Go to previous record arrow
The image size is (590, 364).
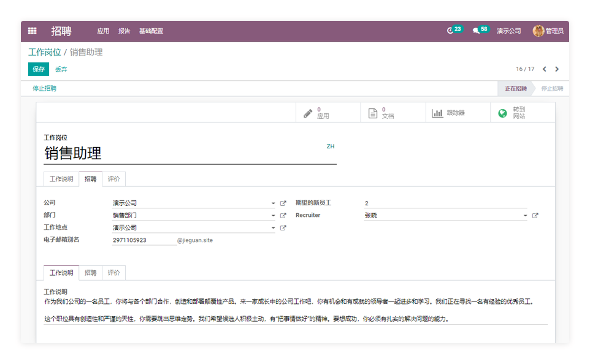[x=544, y=69]
